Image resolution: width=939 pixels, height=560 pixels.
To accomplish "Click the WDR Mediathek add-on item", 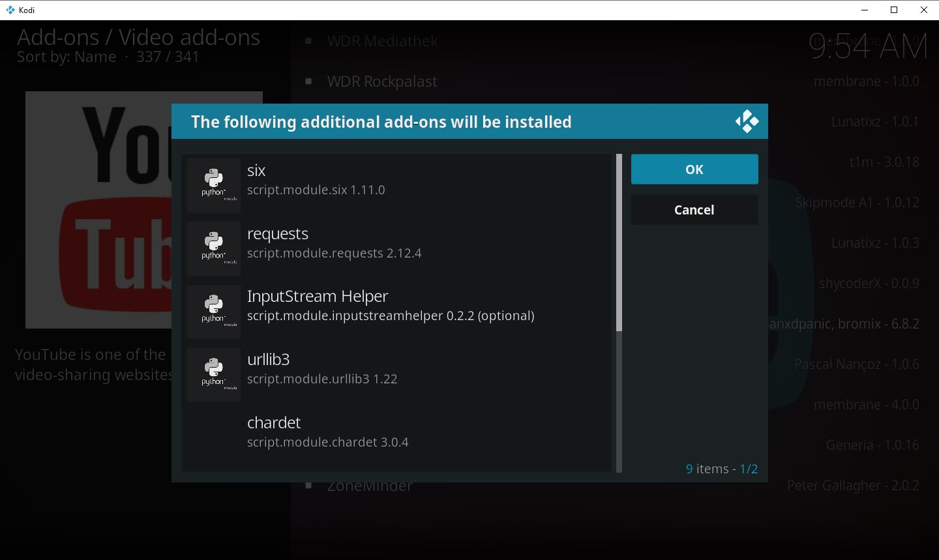I will 382,41.
